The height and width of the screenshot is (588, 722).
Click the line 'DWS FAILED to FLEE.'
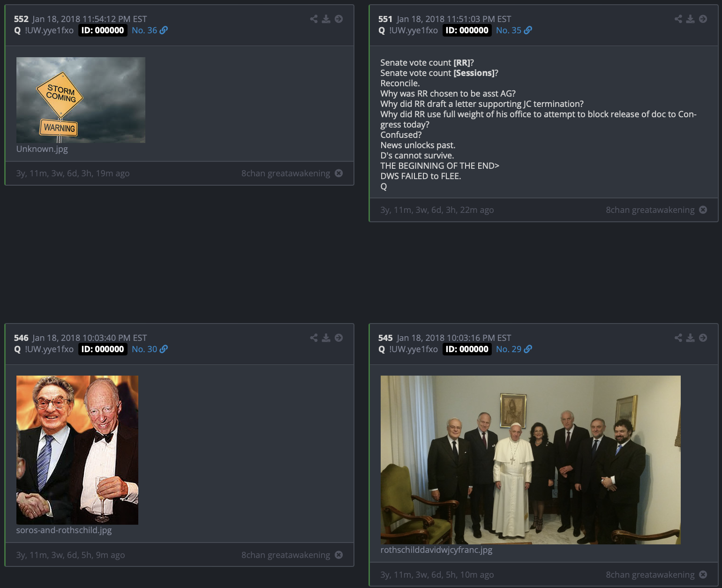[x=421, y=176]
